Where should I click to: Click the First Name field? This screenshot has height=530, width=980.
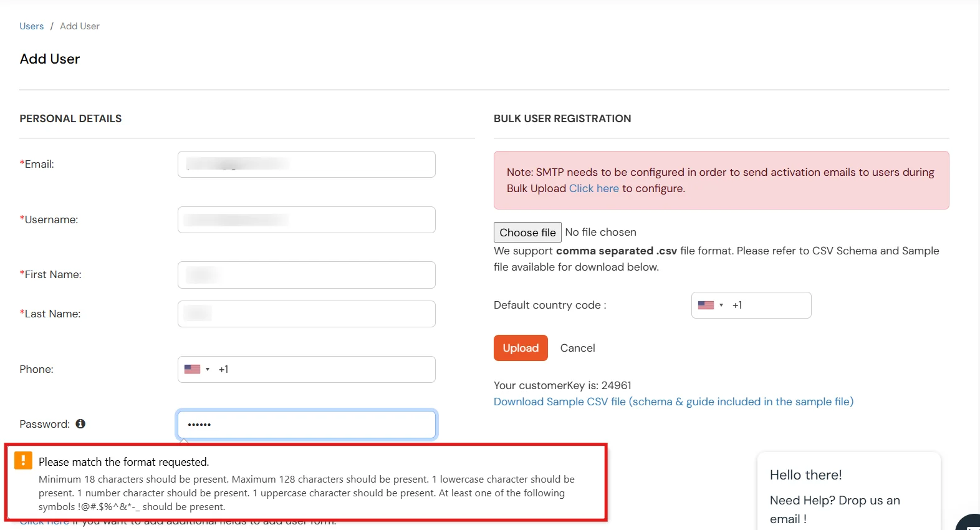click(305, 274)
